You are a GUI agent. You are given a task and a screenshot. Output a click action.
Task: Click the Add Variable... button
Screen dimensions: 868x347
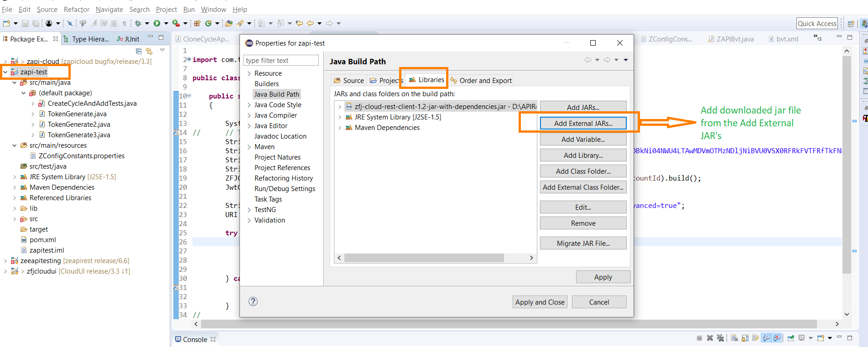click(x=583, y=139)
